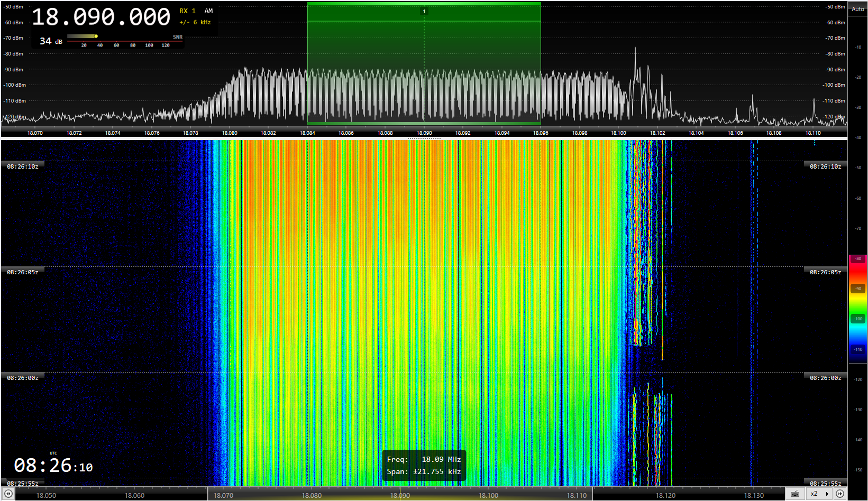Screen dimensions: 868x501
Task: Toggle the Auto level button
Action: tap(857, 9)
